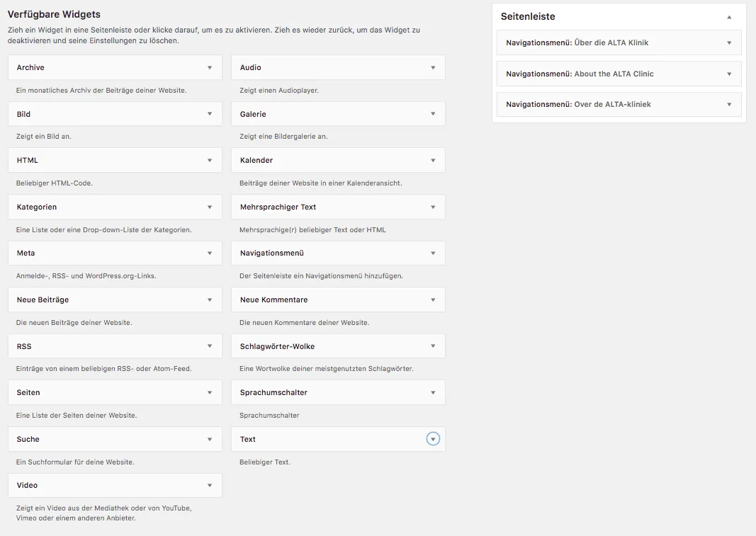Select the Navigationsmenü available widget
Screen dimensions: 756x536
[338, 253]
